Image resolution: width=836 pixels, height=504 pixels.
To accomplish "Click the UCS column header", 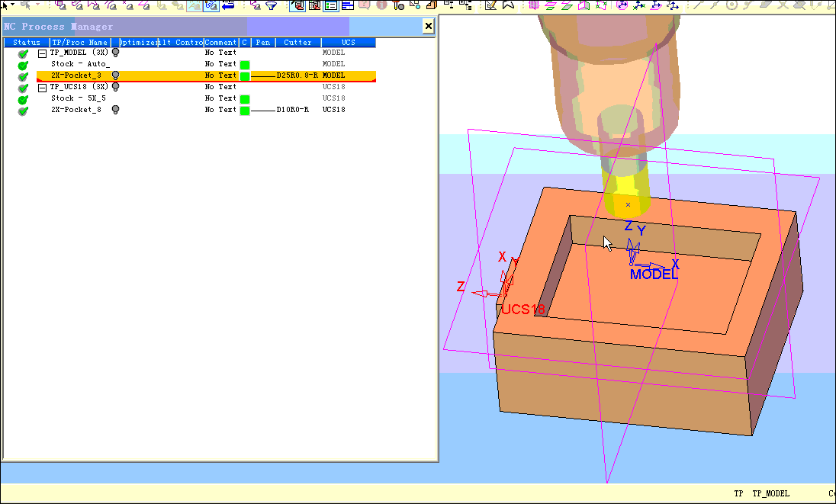I will (348, 43).
